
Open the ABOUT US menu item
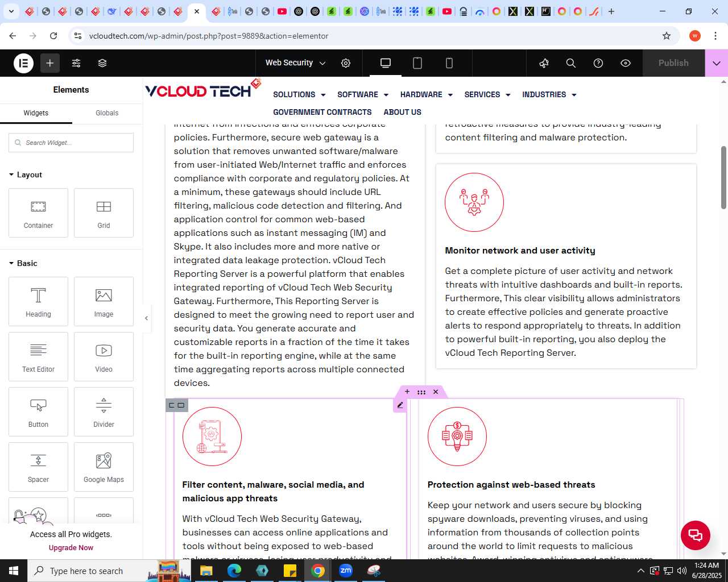tap(403, 113)
